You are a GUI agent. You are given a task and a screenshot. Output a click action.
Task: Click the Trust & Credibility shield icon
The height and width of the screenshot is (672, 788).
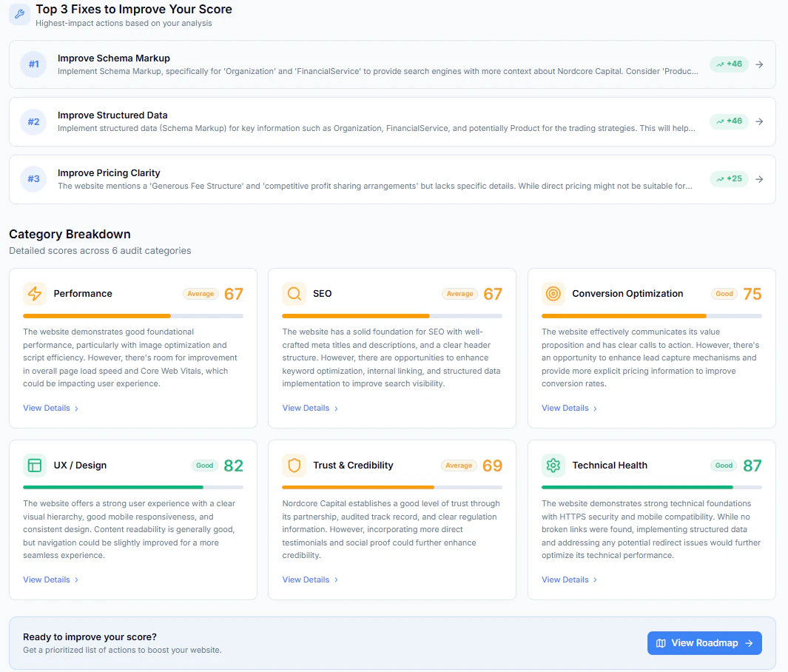tap(294, 466)
